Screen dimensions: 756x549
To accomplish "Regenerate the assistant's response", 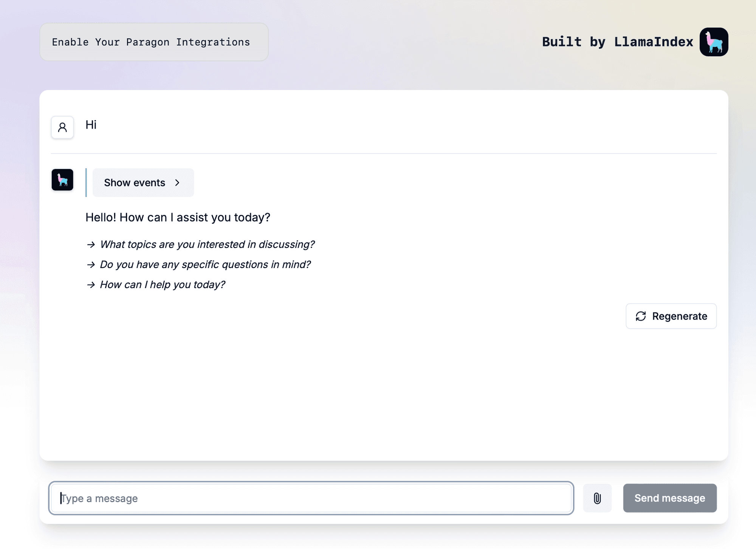I will coord(671,316).
